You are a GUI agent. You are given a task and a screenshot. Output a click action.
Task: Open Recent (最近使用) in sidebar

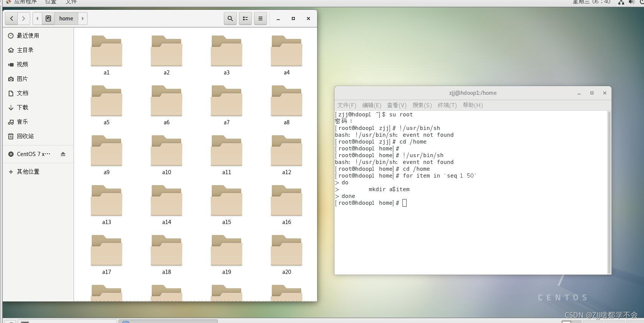pyautogui.click(x=38, y=36)
